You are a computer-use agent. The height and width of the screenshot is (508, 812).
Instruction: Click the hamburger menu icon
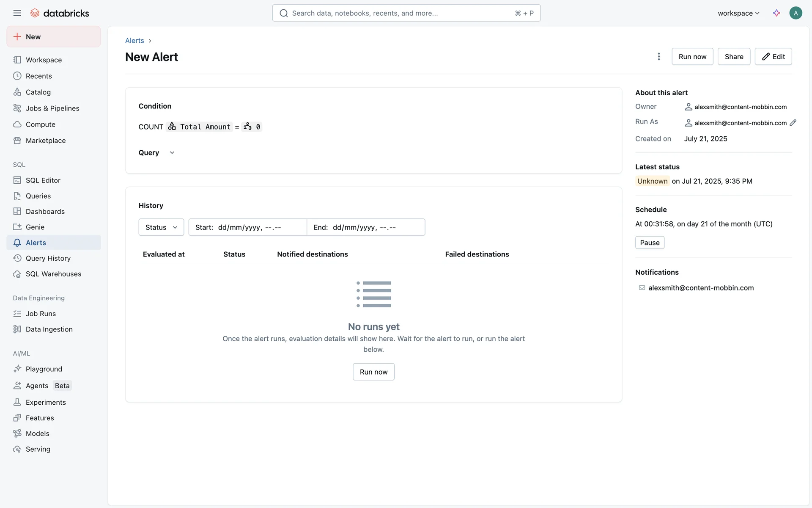click(x=17, y=13)
